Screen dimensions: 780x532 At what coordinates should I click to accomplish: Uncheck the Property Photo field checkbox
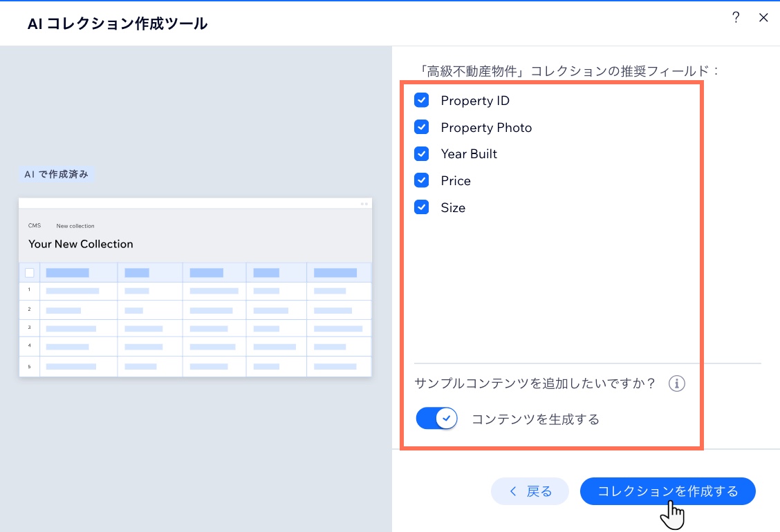tap(421, 127)
